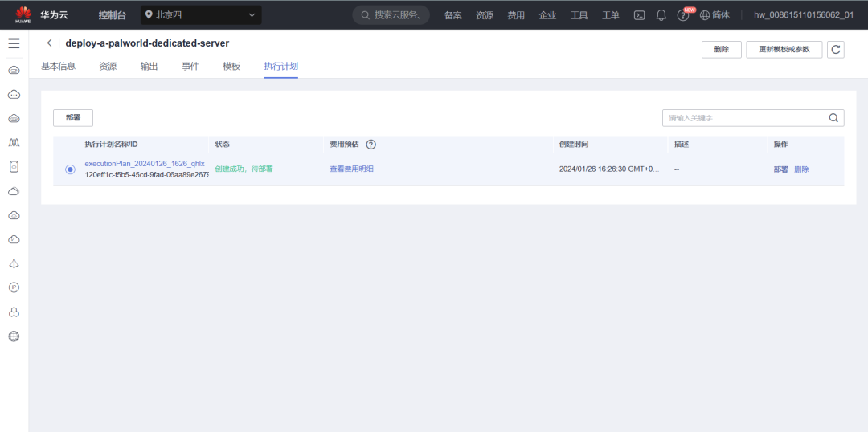868x432 pixels.
Task: Click the status text 创建成功，待部署
Action: point(244,169)
